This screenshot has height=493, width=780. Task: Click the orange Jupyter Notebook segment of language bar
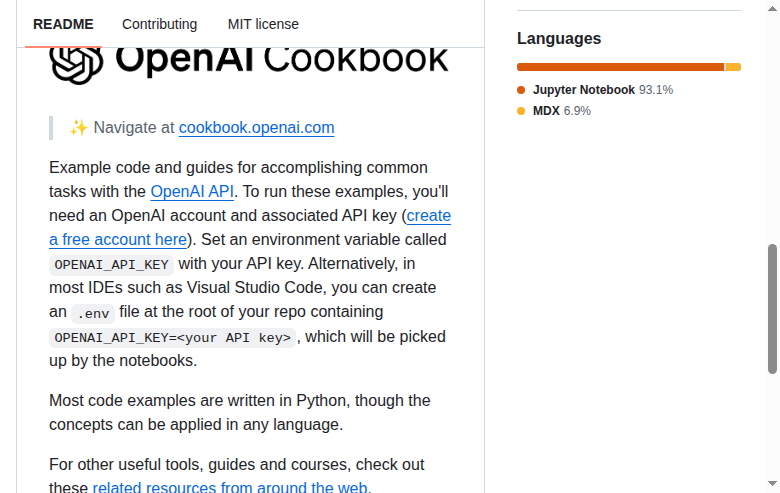(620, 67)
